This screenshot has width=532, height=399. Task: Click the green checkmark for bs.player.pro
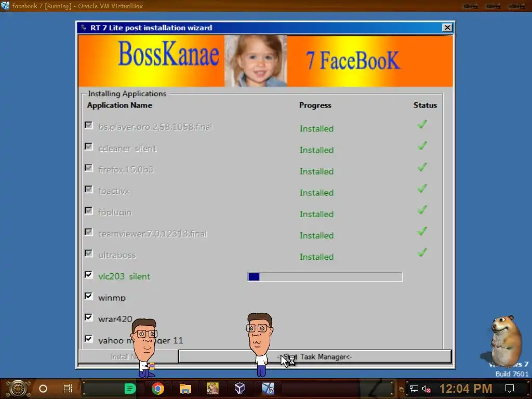click(422, 125)
